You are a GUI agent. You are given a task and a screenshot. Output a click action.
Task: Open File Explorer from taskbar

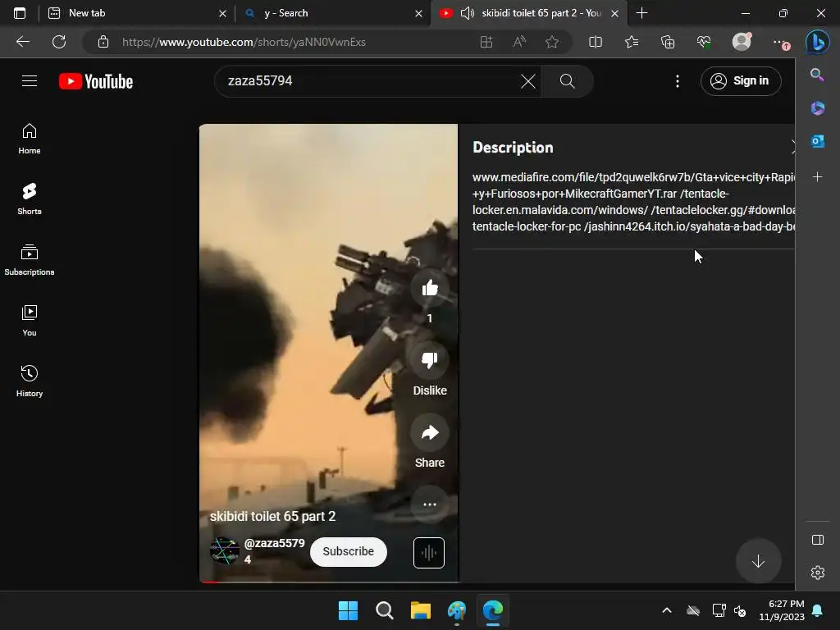pos(421,610)
